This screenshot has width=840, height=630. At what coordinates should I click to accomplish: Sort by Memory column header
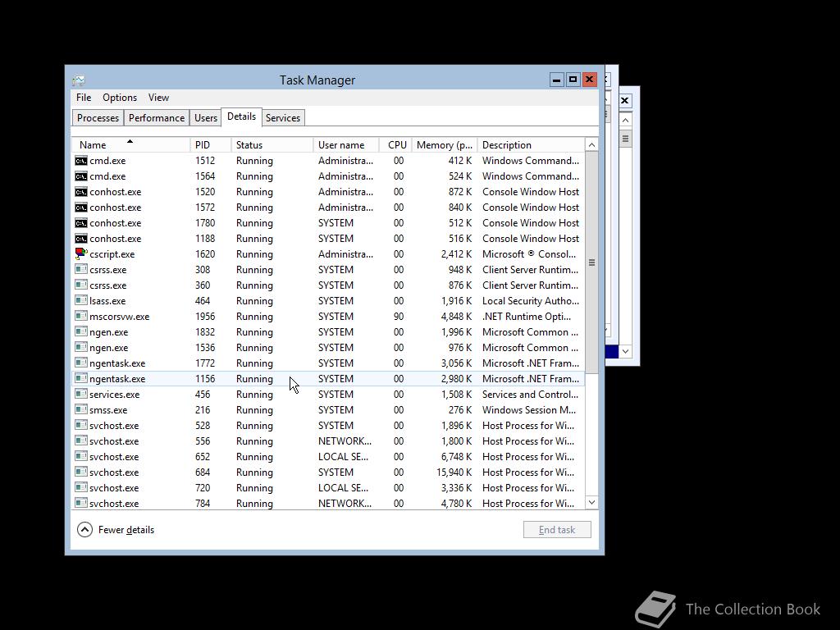click(x=445, y=145)
